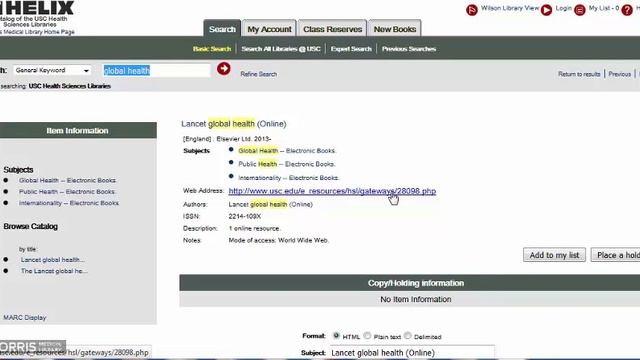Click the ISSN value 2214-109X

click(244, 216)
